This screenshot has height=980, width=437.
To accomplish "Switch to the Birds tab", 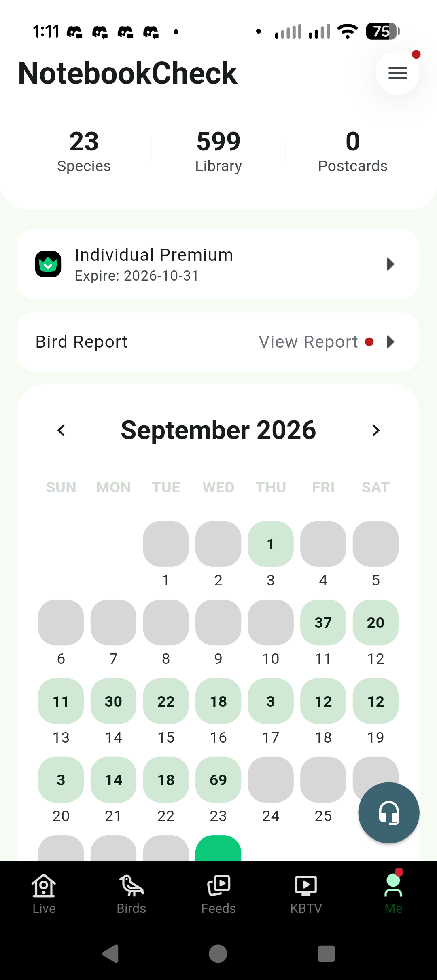I will tap(131, 894).
